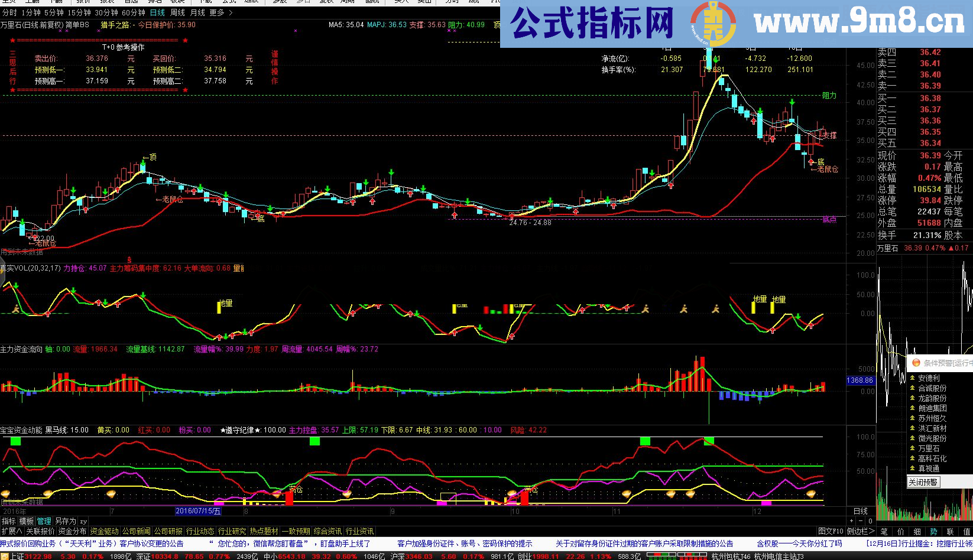973x560 pixels.
Task: Select 朗迪集团 in alert list
Action: click(932, 408)
